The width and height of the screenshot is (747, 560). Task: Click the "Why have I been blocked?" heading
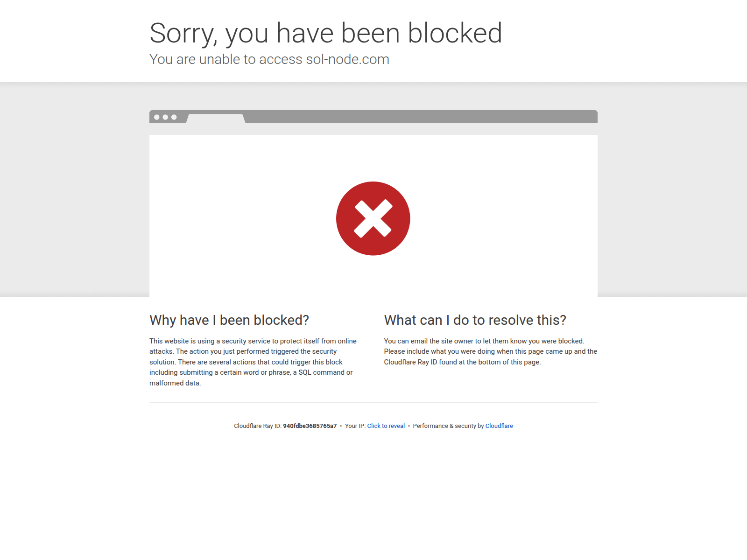click(229, 320)
